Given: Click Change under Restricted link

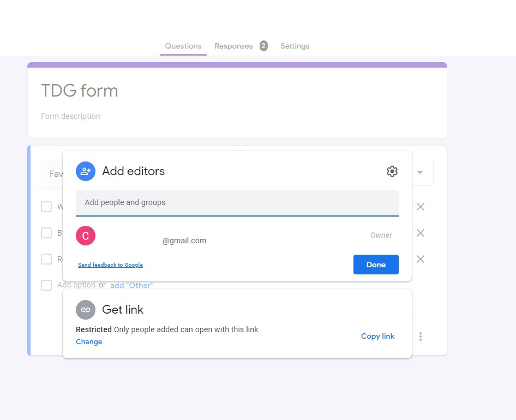Looking at the screenshot, I should [89, 341].
